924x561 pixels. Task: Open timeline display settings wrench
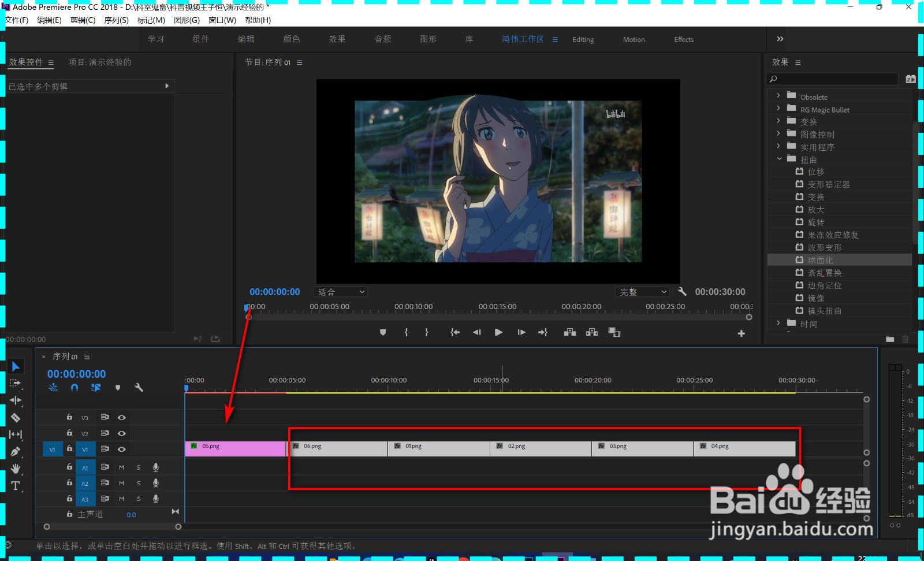pos(139,388)
